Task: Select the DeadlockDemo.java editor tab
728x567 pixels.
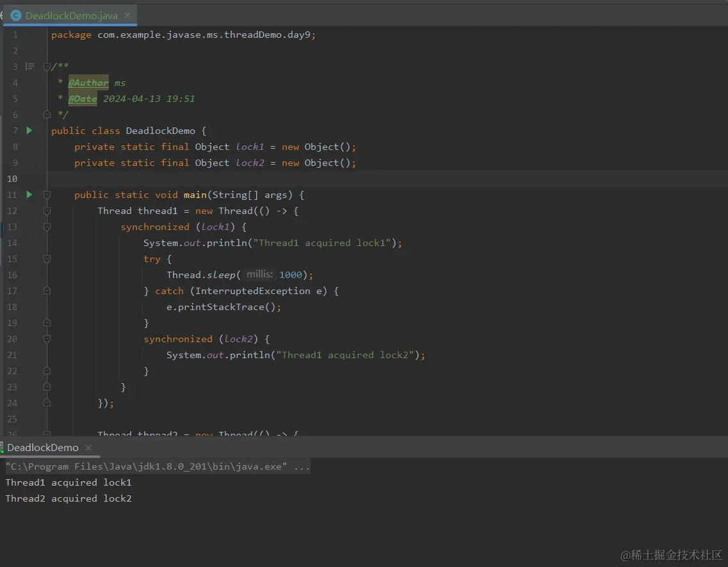Action: point(71,16)
